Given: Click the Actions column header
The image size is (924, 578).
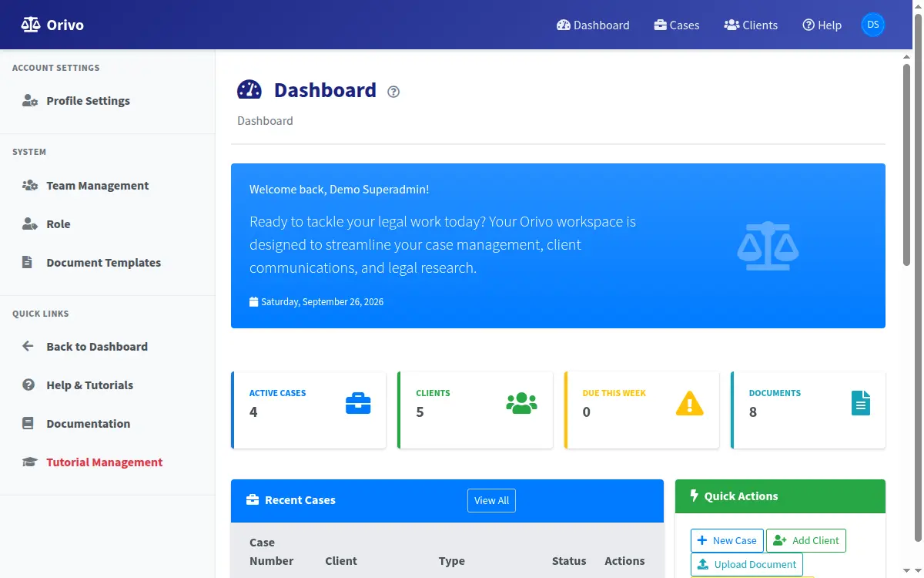Looking at the screenshot, I should (624, 561).
